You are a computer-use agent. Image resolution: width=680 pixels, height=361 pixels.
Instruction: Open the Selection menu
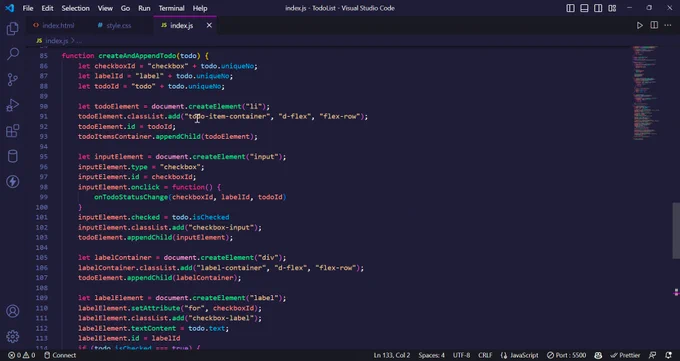click(75, 8)
